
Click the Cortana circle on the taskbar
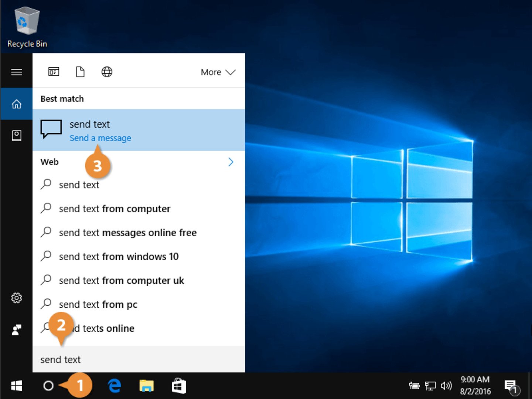coord(48,386)
